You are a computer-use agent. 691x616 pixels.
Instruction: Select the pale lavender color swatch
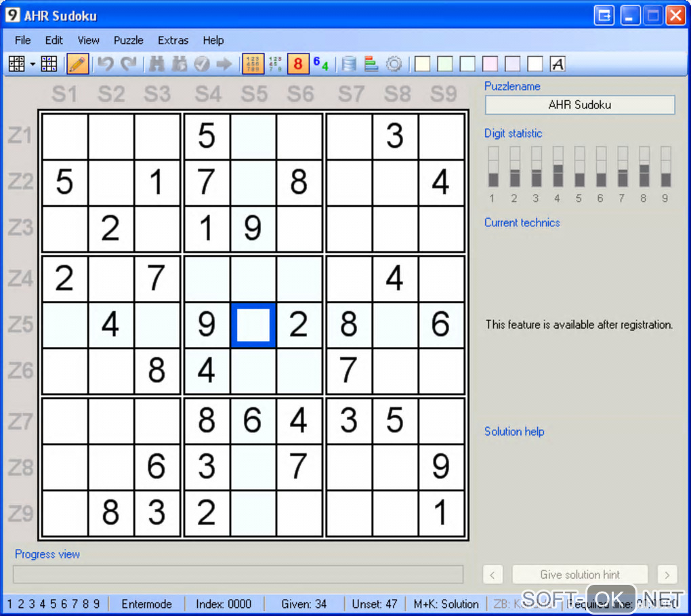[512, 64]
